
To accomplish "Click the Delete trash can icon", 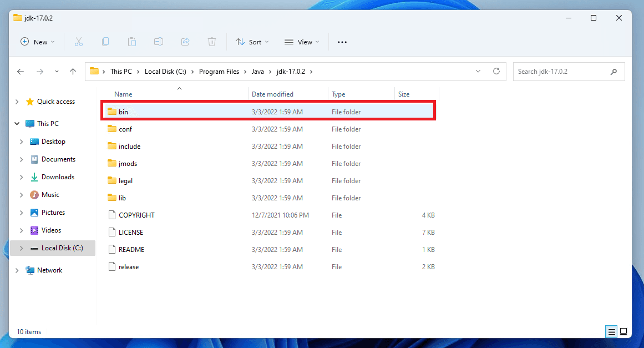I will (211, 42).
